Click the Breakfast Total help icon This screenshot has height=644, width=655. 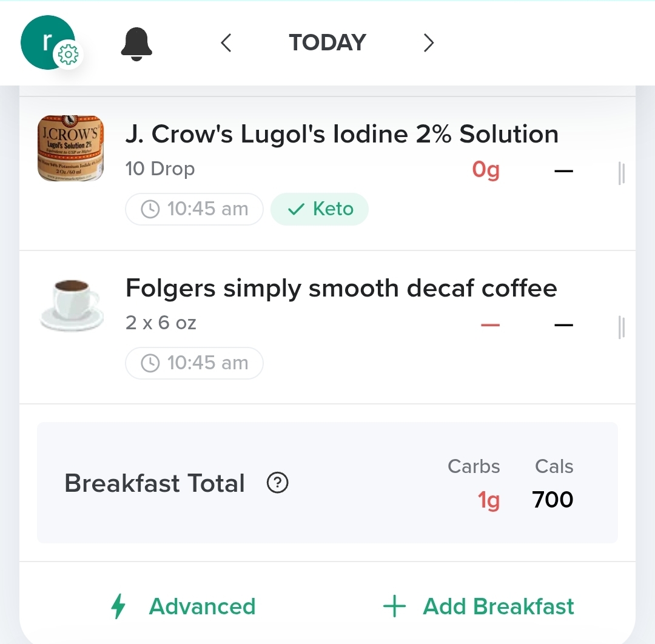click(277, 483)
